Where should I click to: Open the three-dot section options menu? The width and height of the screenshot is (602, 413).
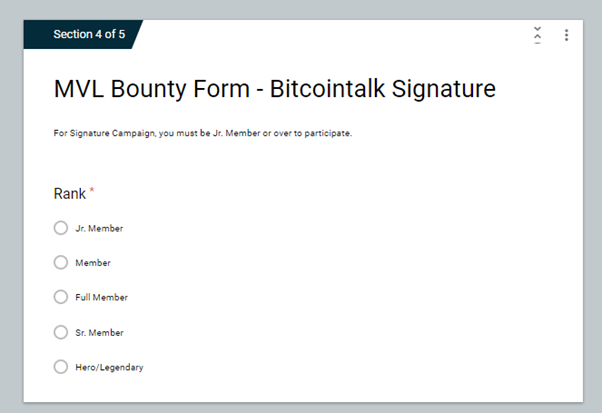[566, 35]
